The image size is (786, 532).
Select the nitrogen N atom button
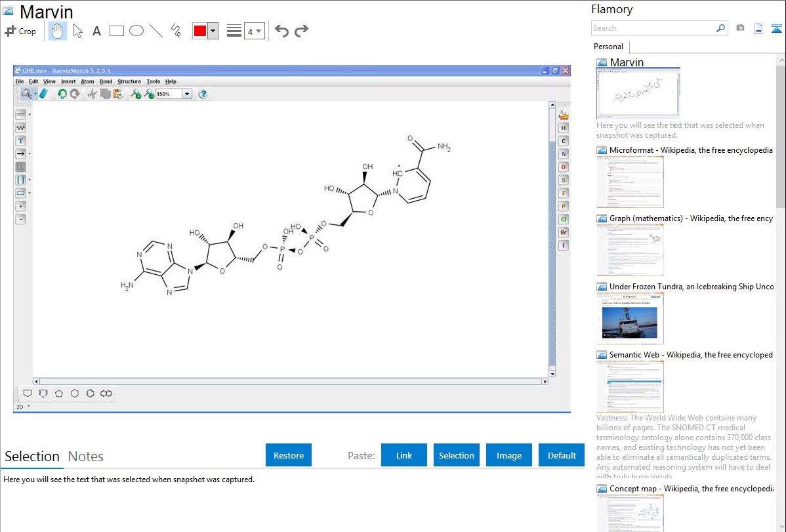click(564, 154)
